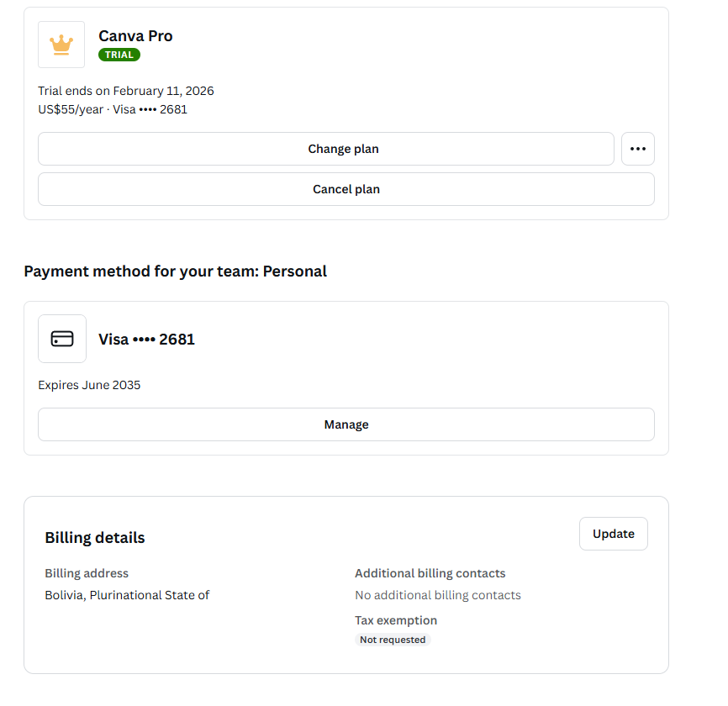Click the Not requested tax status badge
728x706 pixels.
393,640
